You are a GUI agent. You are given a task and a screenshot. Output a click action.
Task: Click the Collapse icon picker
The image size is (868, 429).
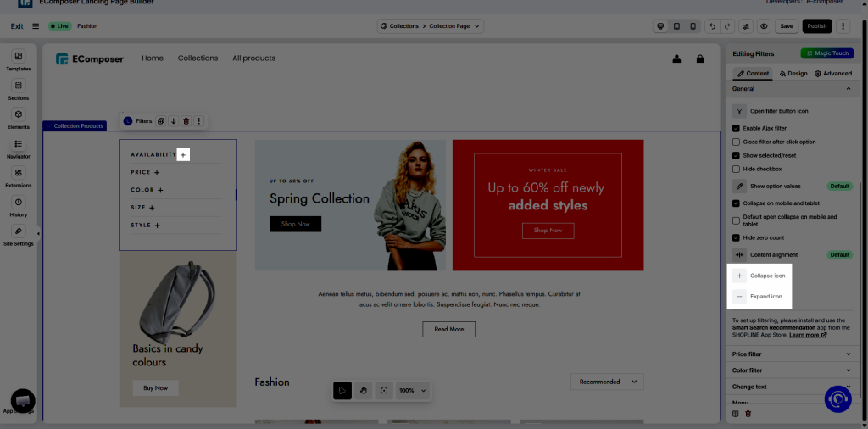tap(740, 276)
